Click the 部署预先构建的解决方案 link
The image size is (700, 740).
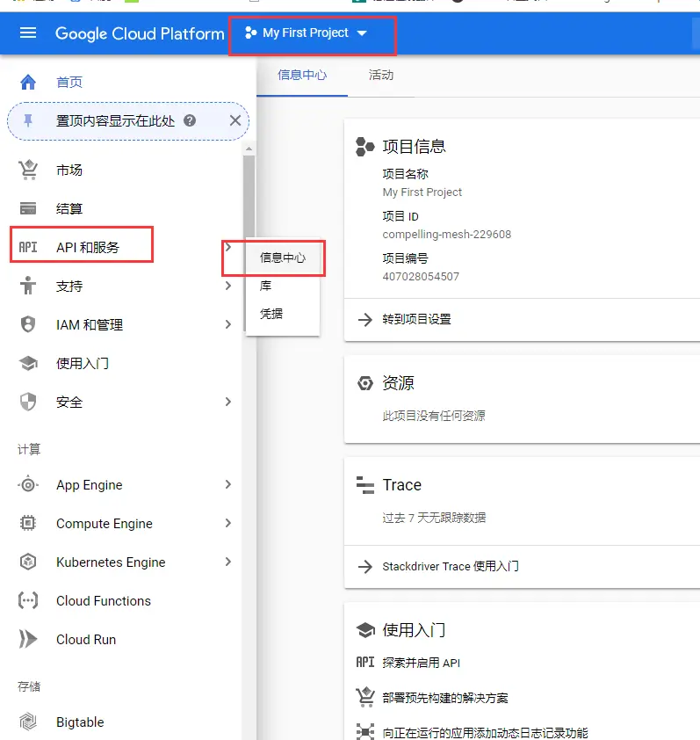click(445, 698)
